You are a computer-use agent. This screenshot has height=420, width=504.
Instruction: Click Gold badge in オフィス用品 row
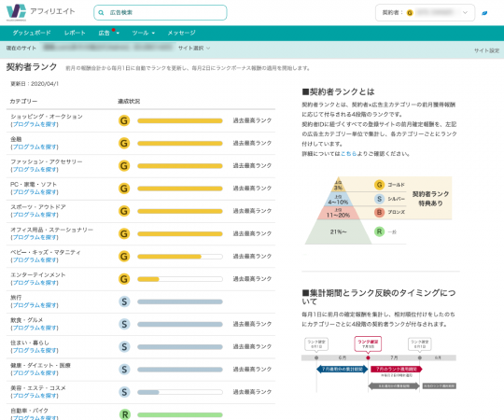click(x=124, y=233)
